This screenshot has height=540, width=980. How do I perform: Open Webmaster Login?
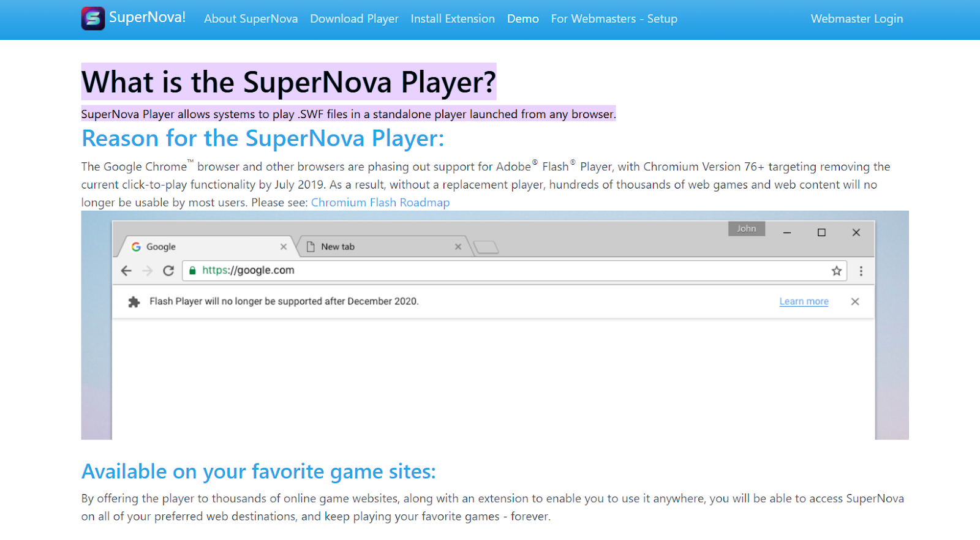tap(857, 19)
